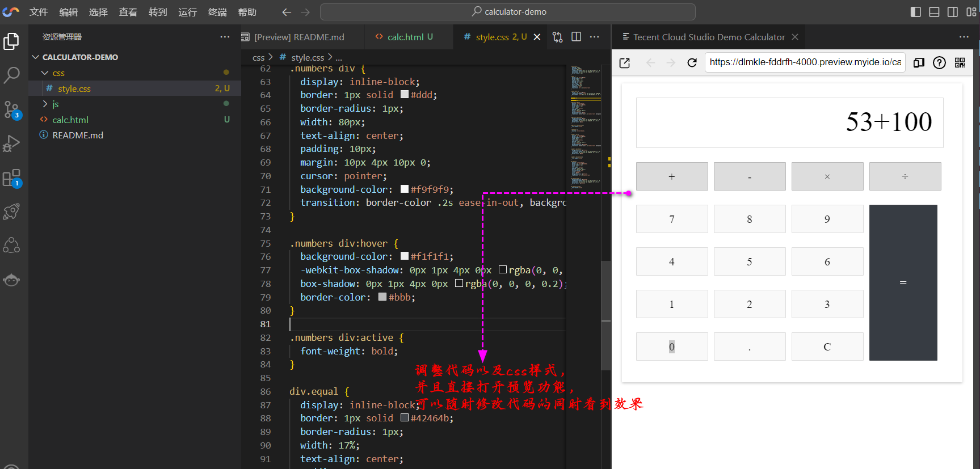Open calc.html from the file tree

[135, 120]
